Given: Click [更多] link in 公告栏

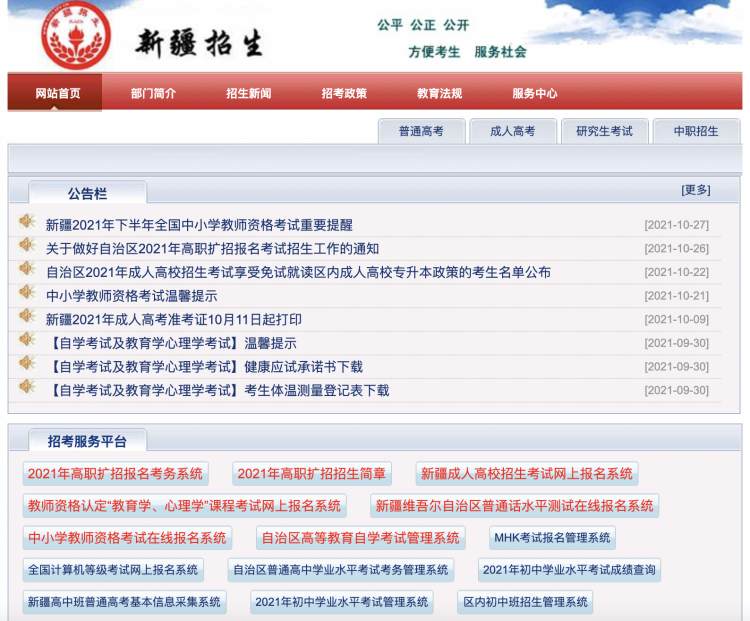Looking at the screenshot, I should tap(696, 190).
